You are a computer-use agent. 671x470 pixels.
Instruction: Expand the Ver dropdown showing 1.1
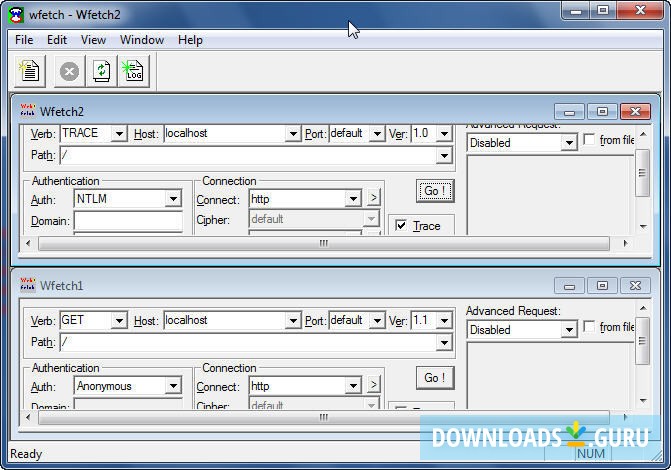pos(445,321)
